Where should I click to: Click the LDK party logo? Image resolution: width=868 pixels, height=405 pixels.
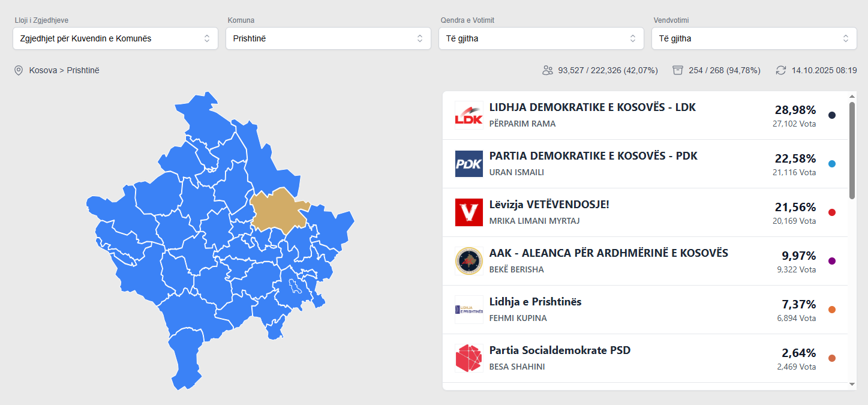pyautogui.click(x=468, y=115)
